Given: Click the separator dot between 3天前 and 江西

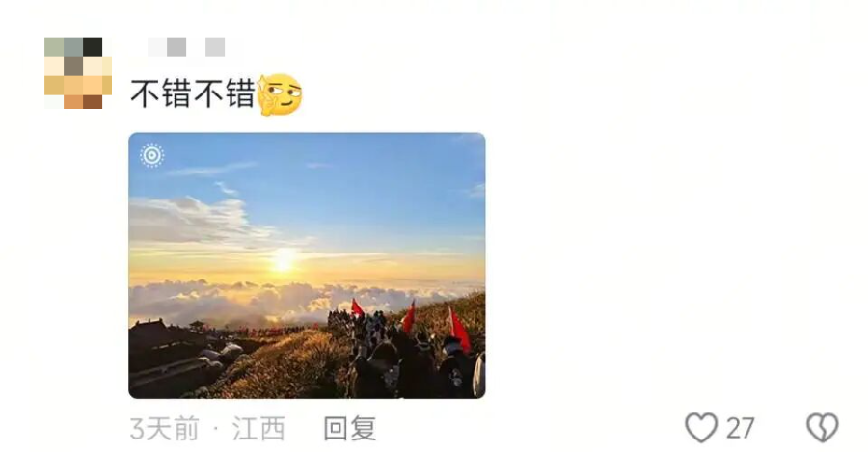Looking at the screenshot, I should 216,429.
